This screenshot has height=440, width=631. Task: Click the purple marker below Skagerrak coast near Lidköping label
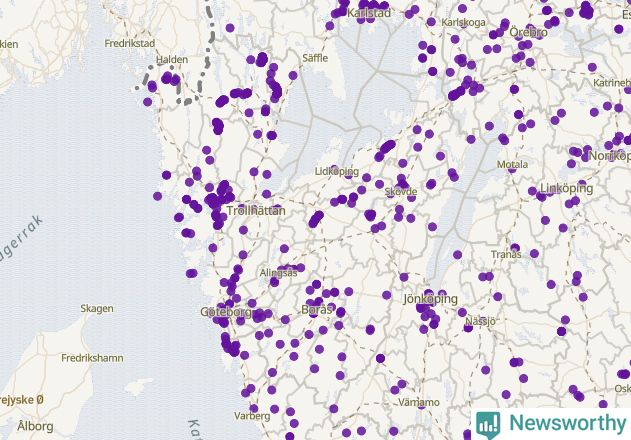(x=334, y=170)
